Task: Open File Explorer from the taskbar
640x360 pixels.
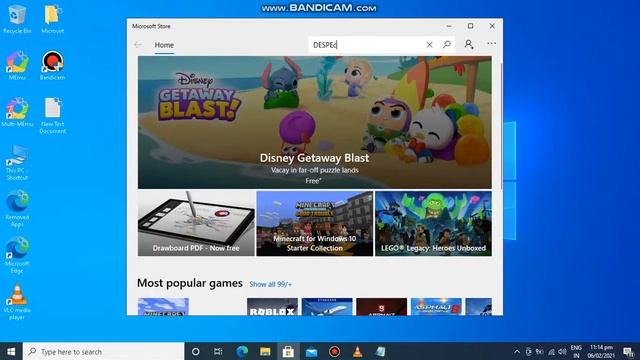Action: (x=265, y=351)
